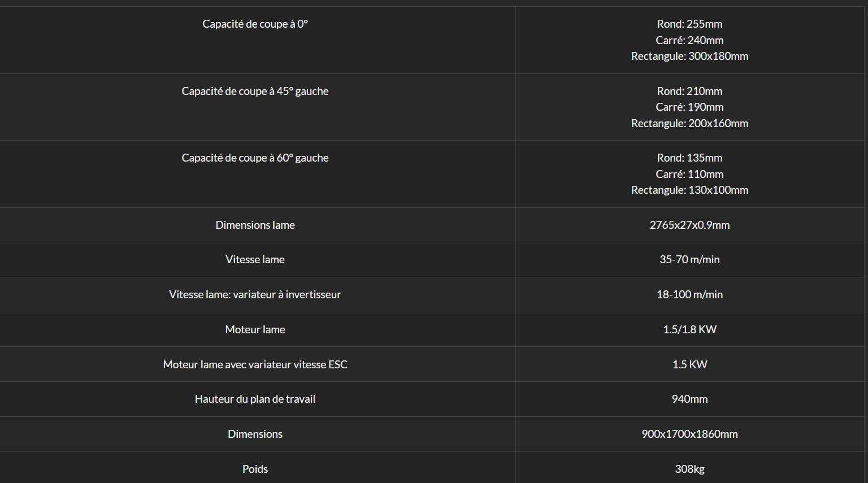
Task: Click the '900x1700x1860mm' dimensions value
Action: [689, 434]
